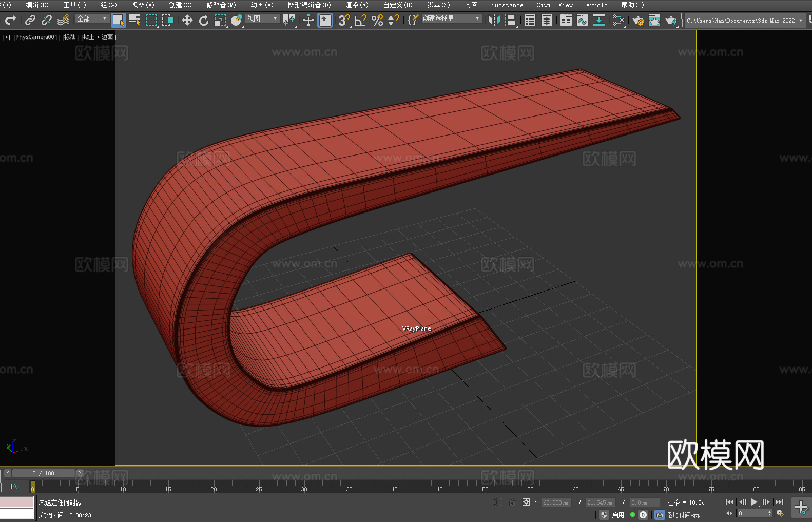
Task: Activate the Select Object tool
Action: [118, 20]
